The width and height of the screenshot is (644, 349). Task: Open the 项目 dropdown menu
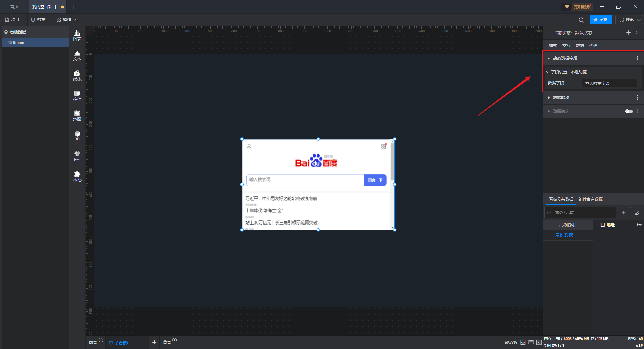coord(15,20)
